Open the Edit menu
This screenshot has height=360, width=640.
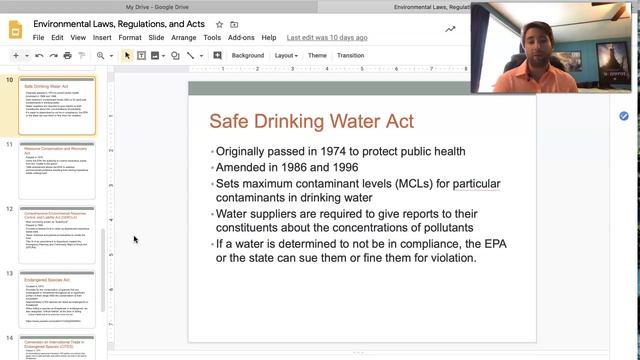pos(57,38)
